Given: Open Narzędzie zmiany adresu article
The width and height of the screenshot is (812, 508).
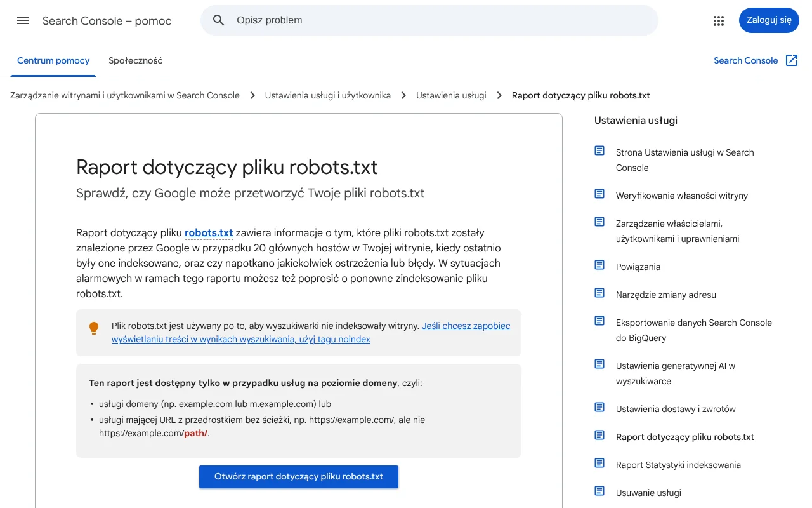Looking at the screenshot, I should coord(666,295).
